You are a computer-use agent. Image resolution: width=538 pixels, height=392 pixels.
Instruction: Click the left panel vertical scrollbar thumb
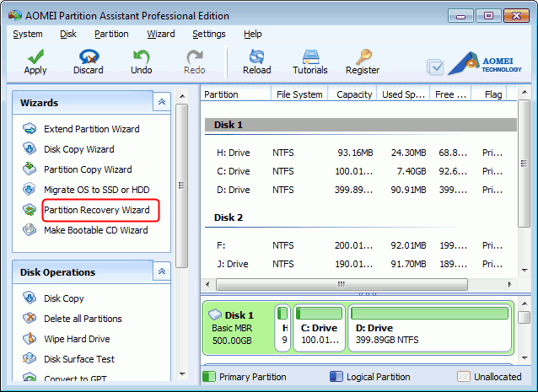[x=182, y=185]
